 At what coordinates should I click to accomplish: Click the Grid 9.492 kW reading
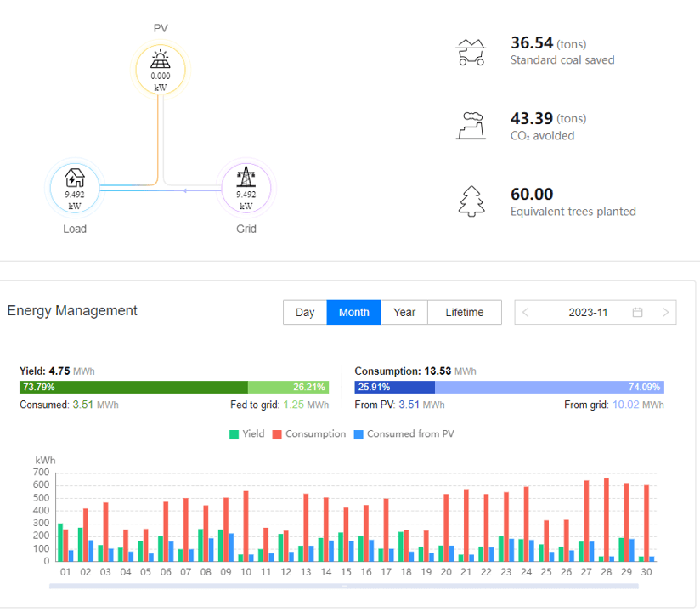[246, 200]
